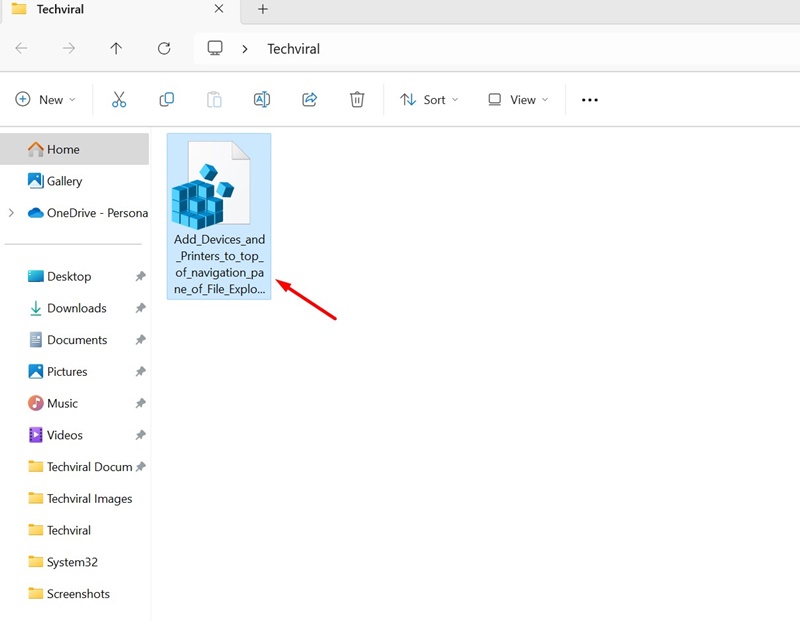Expand the OneDrive - Personal tree node
The width and height of the screenshot is (800, 621).
click(11, 213)
